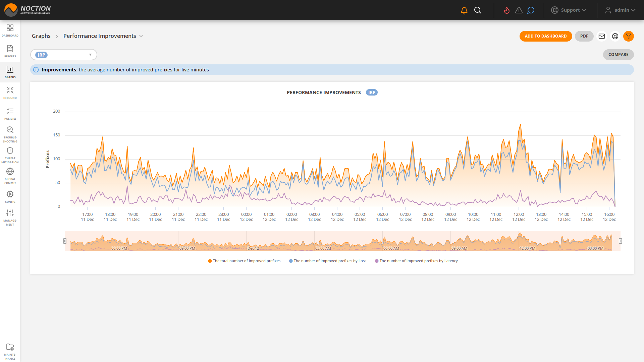The height and width of the screenshot is (362, 644).
Task: Open the notifications bell in the top bar
Action: 464,10
